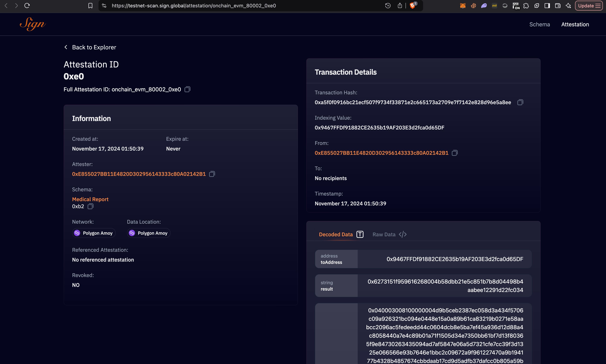Open site settings icon in address bar
The height and width of the screenshot is (364, 606).
[x=104, y=6]
